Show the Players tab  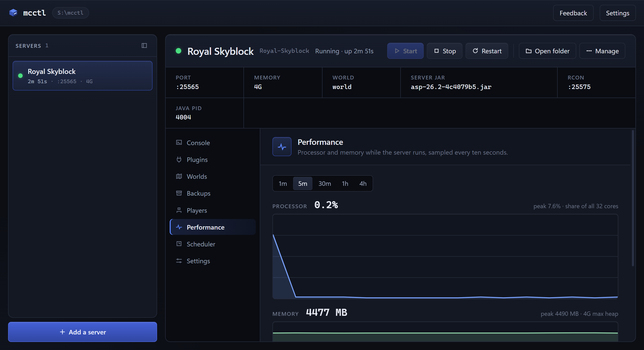213,210
